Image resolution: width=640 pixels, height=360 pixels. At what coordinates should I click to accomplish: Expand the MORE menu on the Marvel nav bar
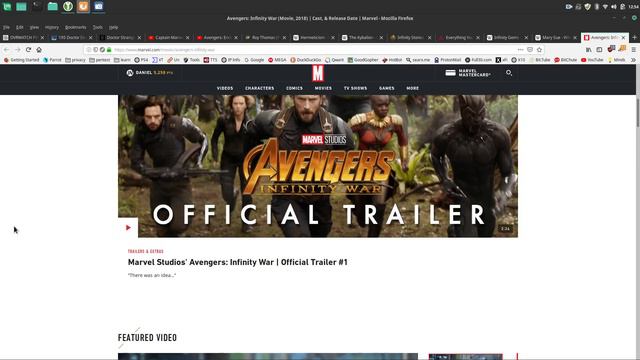(x=412, y=88)
